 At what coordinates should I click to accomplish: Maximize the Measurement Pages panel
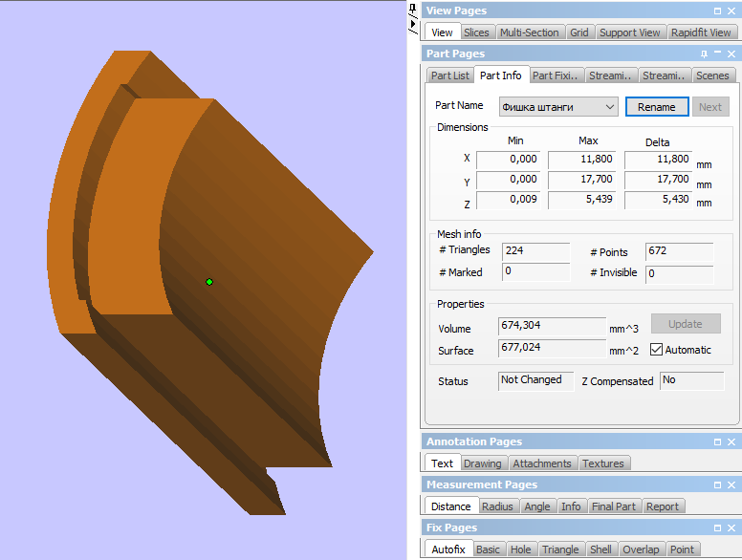[x=718, y=485]
